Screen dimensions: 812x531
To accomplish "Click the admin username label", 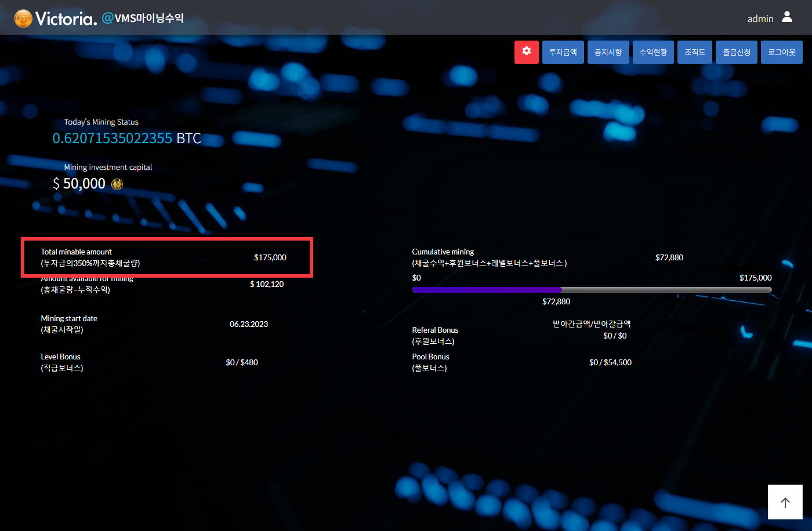I will tap(760, 19).
